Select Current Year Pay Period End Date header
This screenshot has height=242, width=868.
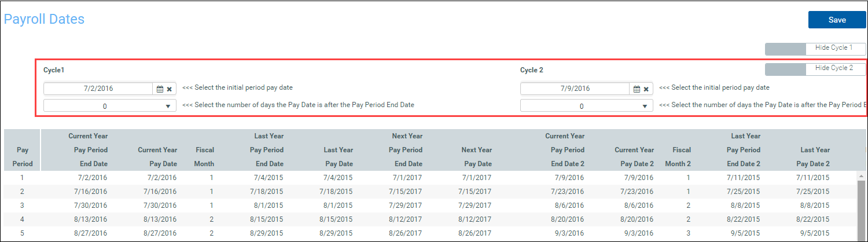coord(88,150)
